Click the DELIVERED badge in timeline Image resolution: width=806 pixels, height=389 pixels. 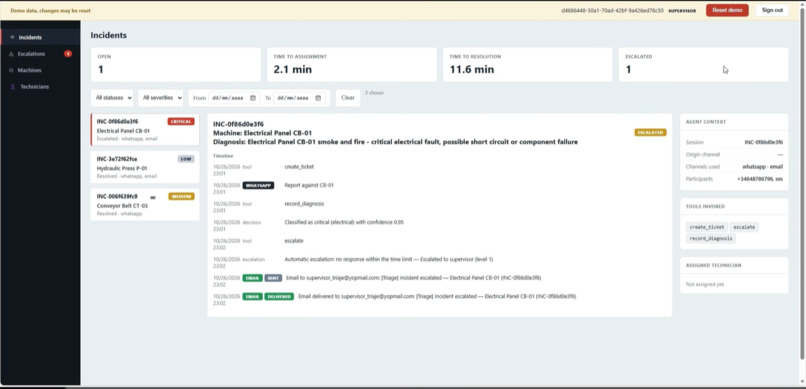coord(279,297)
